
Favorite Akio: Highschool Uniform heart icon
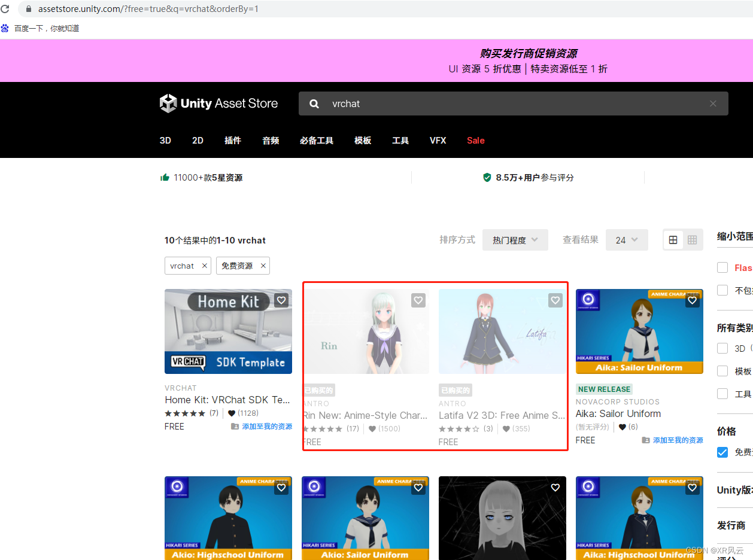(x=281, y=488)
